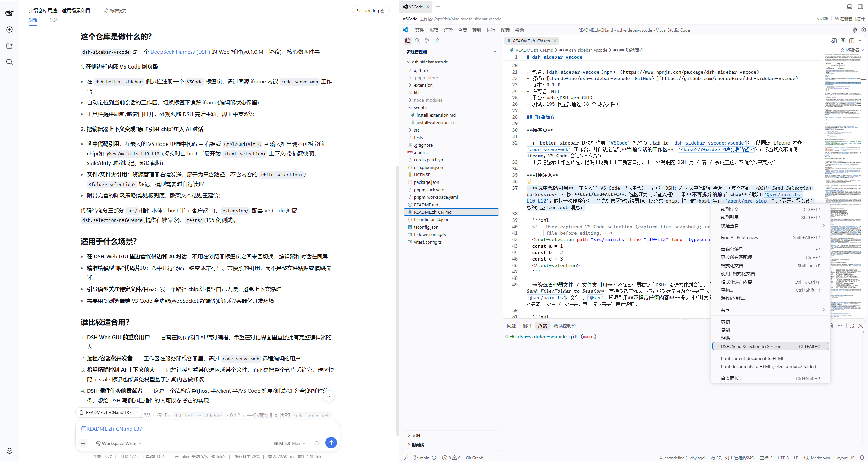Click the refresh button in the VSCode panel toolbar
Image resolution: width=868 pixels, height=462 pixels.
(822, 19)
